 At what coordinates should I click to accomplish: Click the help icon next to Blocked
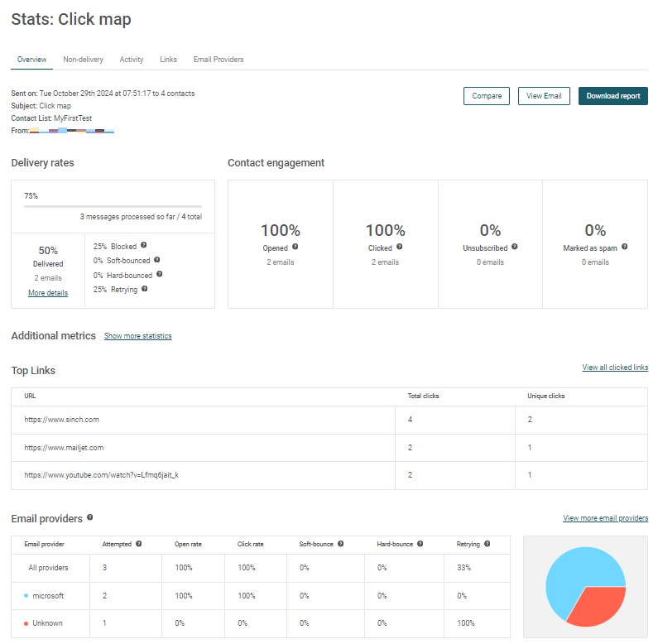[143, 245]
